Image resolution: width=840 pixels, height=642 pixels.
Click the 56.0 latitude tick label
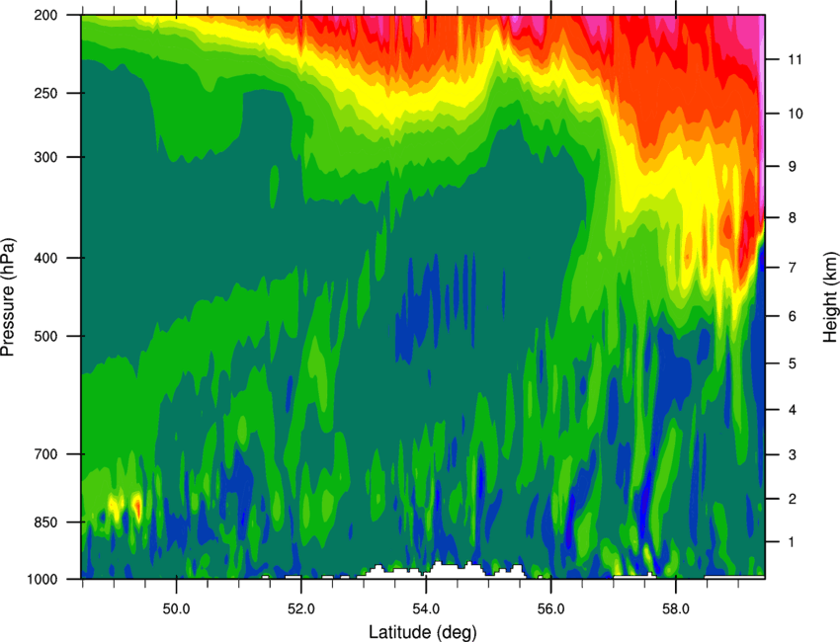[x=551, y=608]
